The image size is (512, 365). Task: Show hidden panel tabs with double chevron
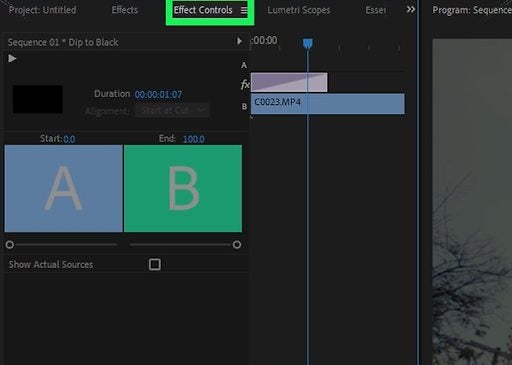[x=411, y=9]
